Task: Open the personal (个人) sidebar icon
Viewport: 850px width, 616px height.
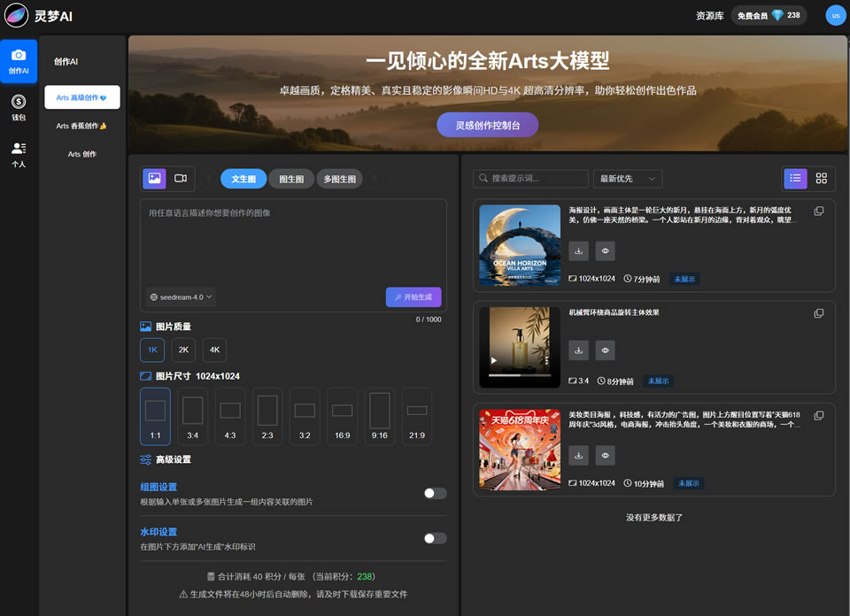Action: pos(19,154)
